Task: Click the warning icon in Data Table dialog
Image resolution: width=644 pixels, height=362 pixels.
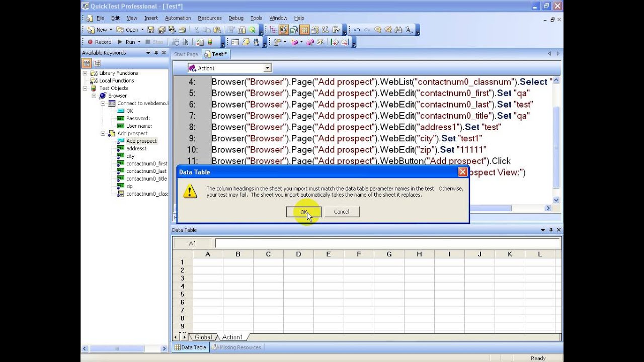Action: (x=190, y=191)
